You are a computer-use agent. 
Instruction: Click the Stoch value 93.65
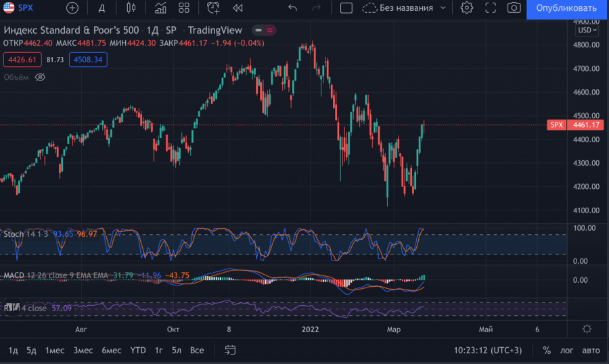[63, 234]
